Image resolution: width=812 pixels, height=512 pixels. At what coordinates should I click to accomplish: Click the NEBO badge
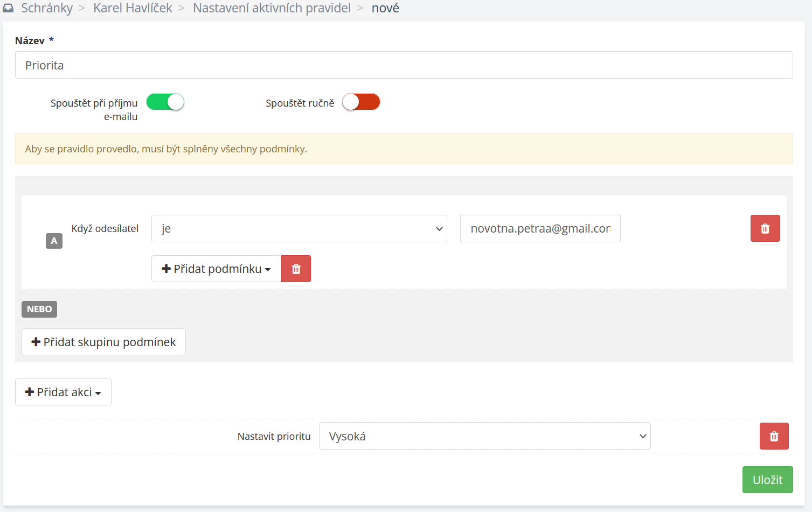tap(39, 309)
